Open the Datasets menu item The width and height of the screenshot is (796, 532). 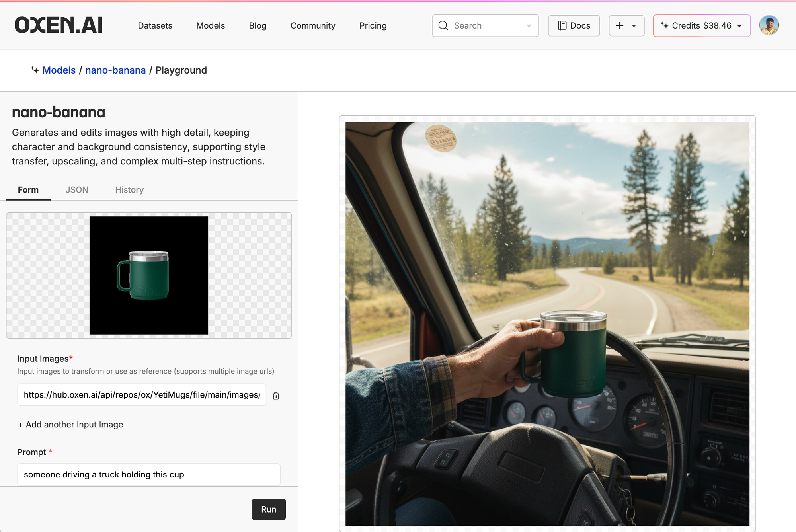pos(155,26)
